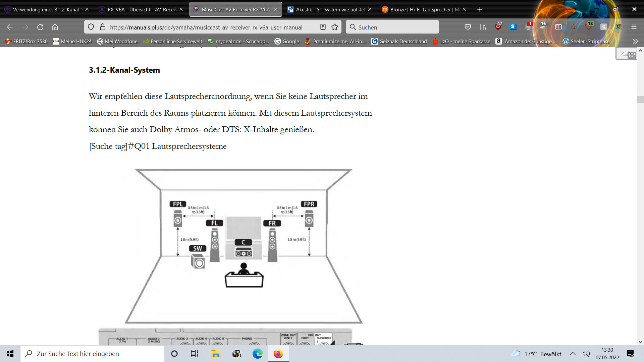Show more bookmarks with double chevron
The width and height of the screenshot is (644, 362).
[635, 41]
